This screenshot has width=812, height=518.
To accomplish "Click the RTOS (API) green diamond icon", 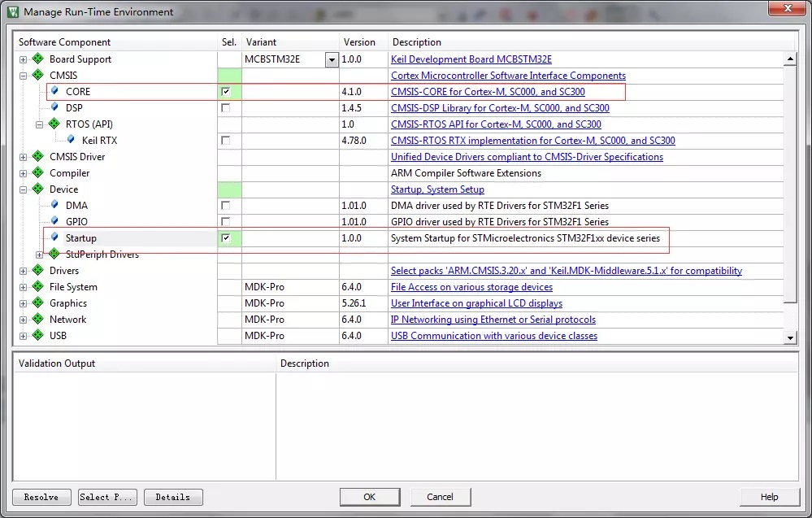I will click(54, 124).
